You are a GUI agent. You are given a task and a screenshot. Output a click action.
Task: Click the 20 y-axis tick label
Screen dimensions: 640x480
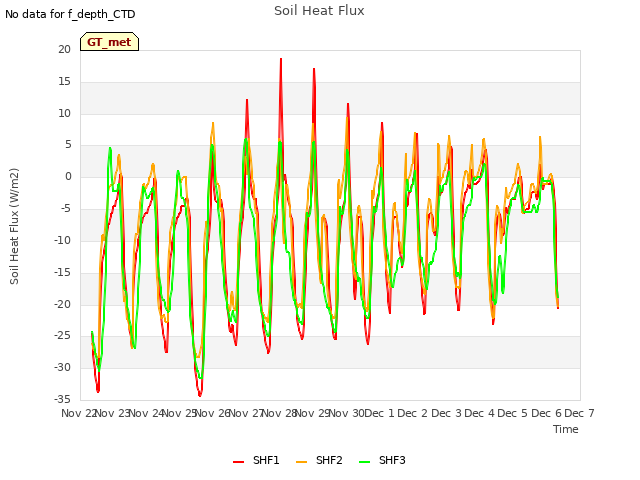point(64,50)
